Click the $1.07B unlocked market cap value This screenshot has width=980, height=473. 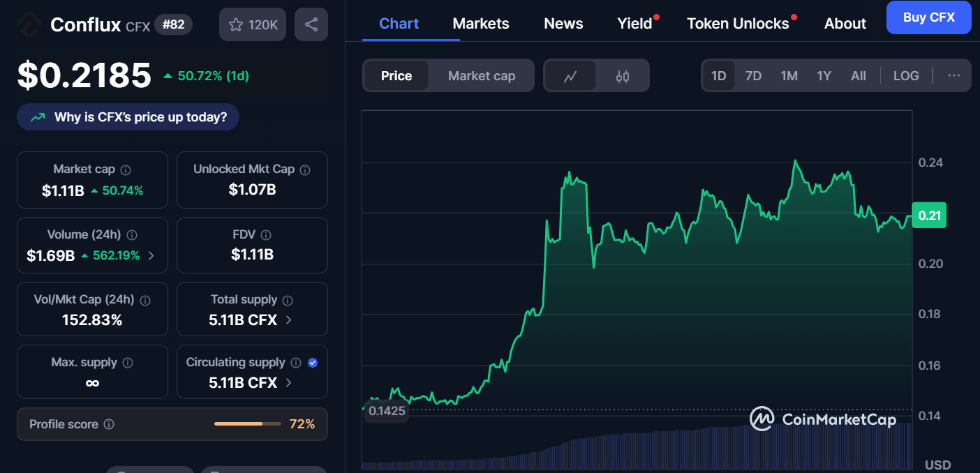pos(252,189)
